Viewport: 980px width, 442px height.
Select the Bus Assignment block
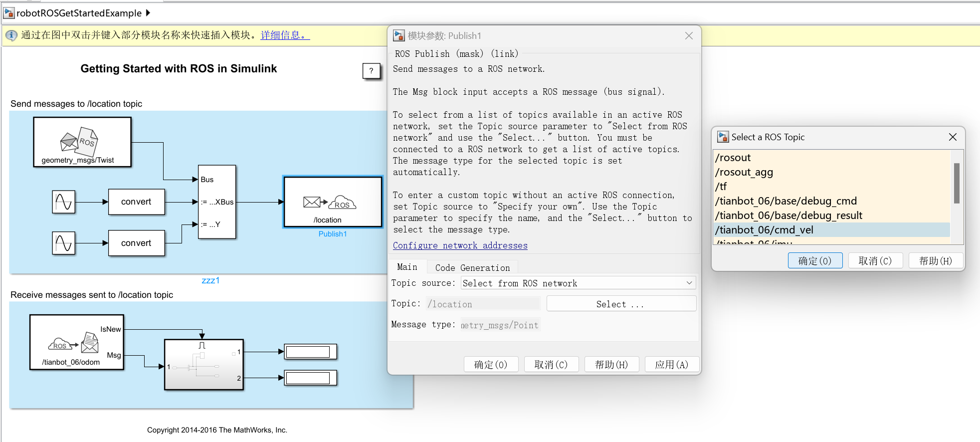click(x=217, y=202)
